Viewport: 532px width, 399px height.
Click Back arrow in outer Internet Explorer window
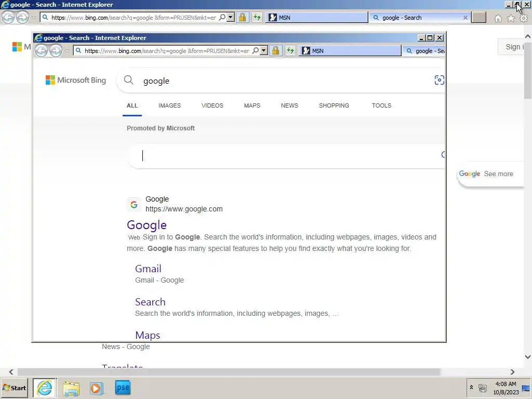tap(8, 17)
